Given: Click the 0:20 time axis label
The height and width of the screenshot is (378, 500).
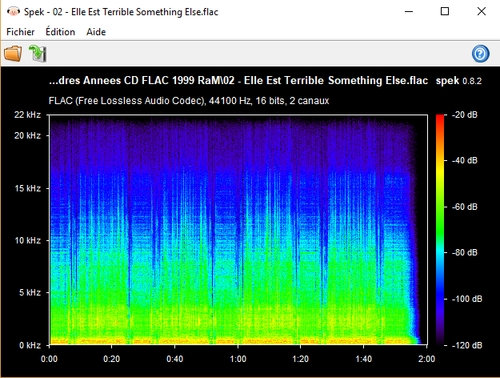Looking at the screenshot, I should [x=112, y=359].
